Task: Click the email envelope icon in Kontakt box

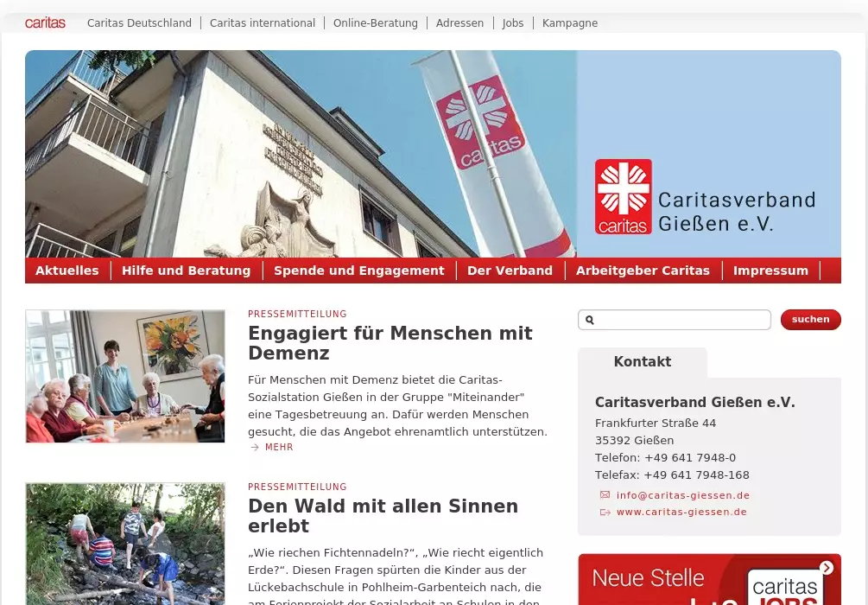Action: pyautogui.click(x=605, y=495)
